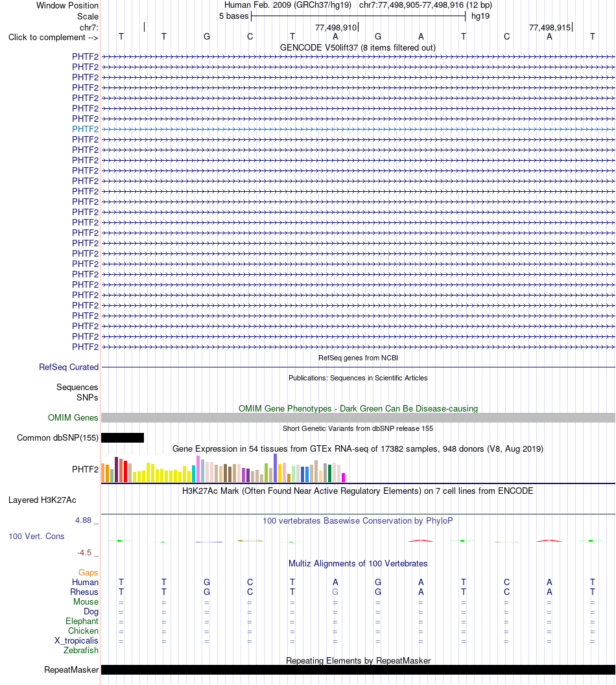Click the 'SNPs' track label
The image size is (616, 685).
88,397
